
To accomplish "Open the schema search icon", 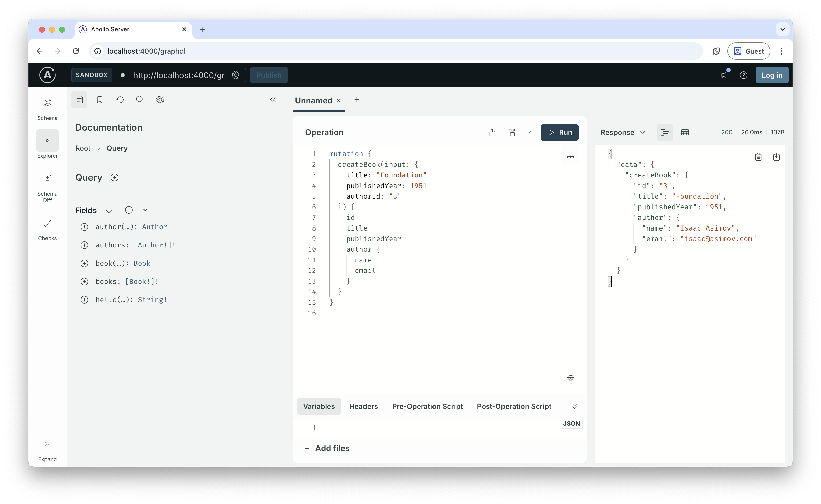I will click(140, 100).
